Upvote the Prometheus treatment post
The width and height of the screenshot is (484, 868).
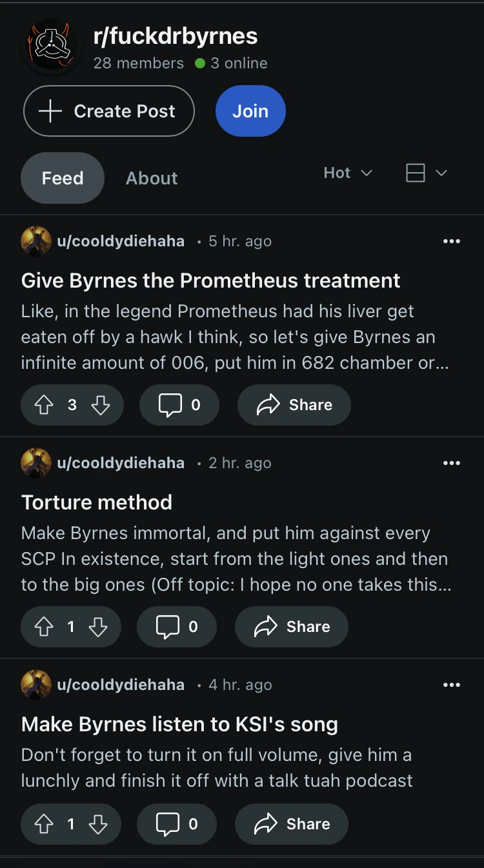(x=44, y=405)
